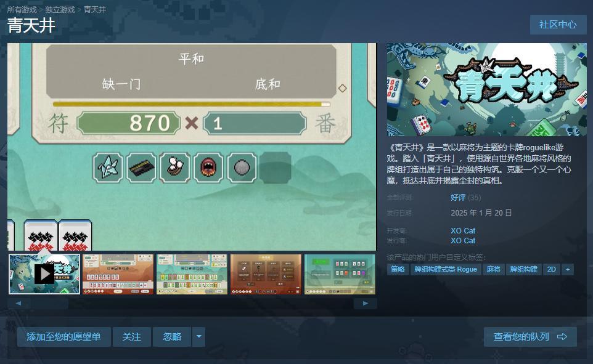Open 独立游戏 breadcrumb link

coord(60,9)
